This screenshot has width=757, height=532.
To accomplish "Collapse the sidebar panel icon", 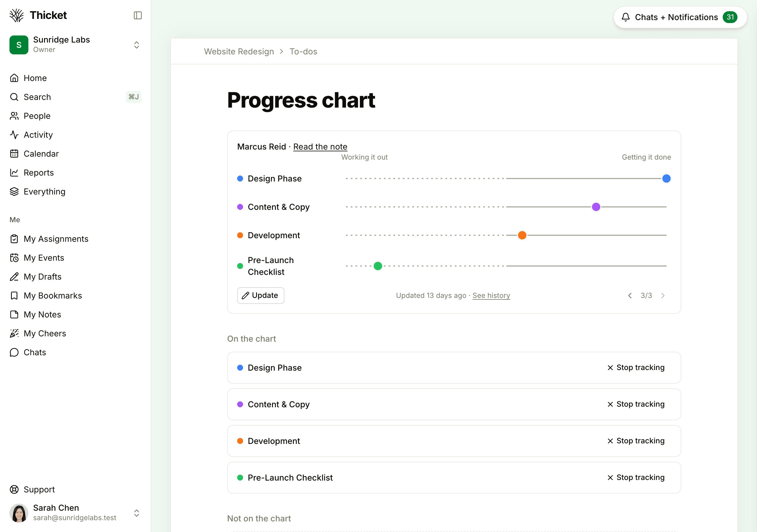I will pos(138,15).
